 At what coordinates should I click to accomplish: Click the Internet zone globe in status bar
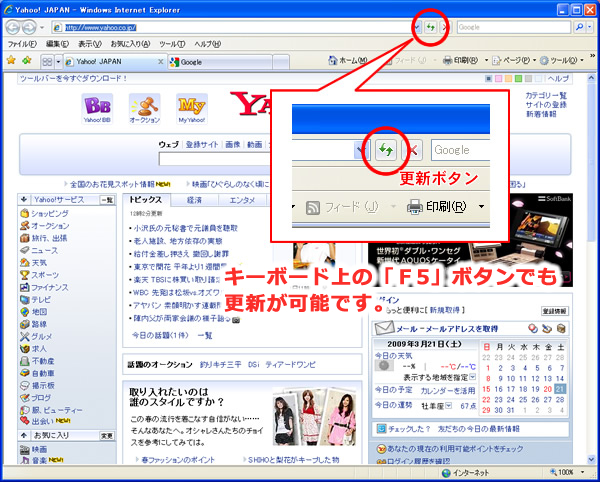pos(446,473)
